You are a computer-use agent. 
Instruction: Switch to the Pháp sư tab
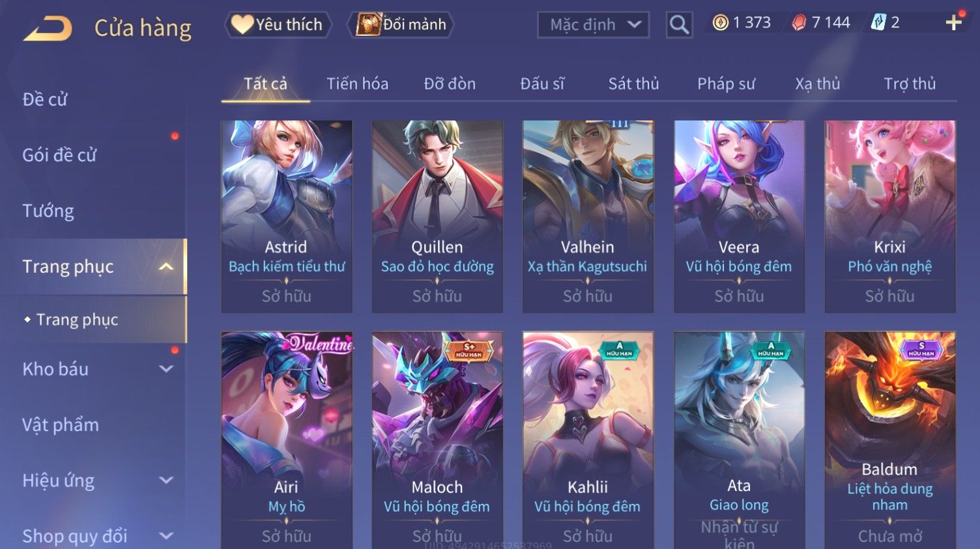coord(726,84)
